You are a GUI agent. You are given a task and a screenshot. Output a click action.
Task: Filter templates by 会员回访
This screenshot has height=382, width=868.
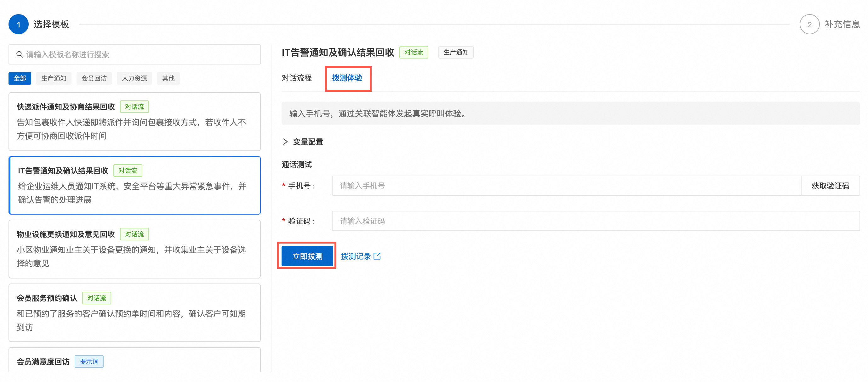point(94,78)
